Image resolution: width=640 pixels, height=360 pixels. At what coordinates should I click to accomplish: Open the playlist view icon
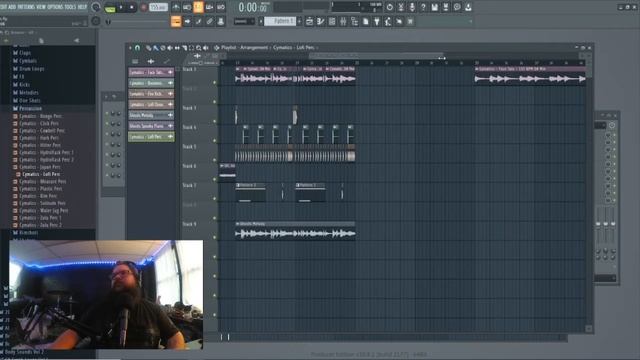pyautogui.click(x=309, y=21)
